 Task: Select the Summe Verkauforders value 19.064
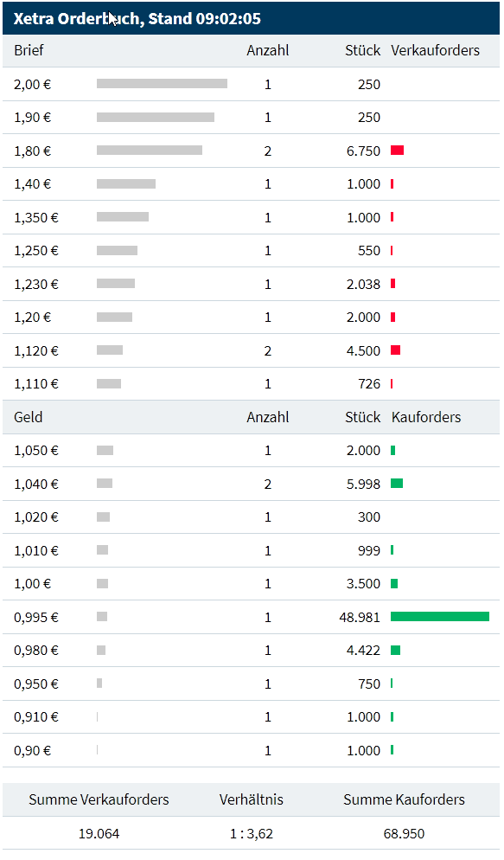coord(99,834)
